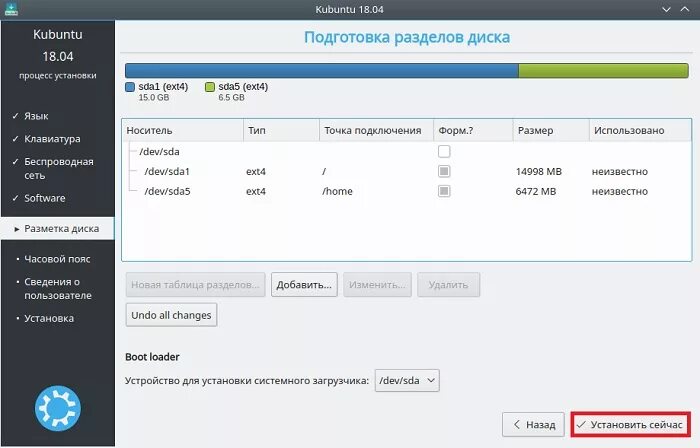Viewport: 700px width, 448px height.
Task: Open the Язык step in sidebar
Action: point(36,116)
